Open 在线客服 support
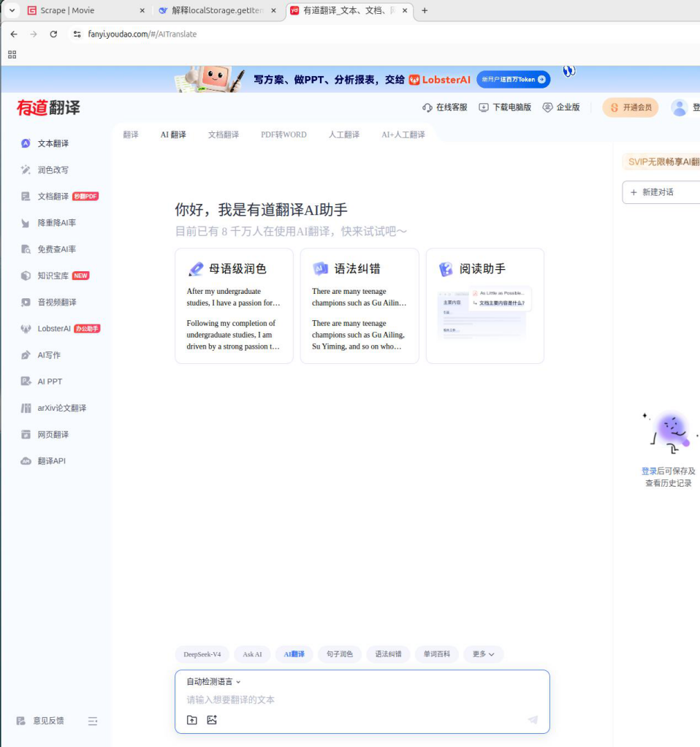 click(x=445, y=107)
